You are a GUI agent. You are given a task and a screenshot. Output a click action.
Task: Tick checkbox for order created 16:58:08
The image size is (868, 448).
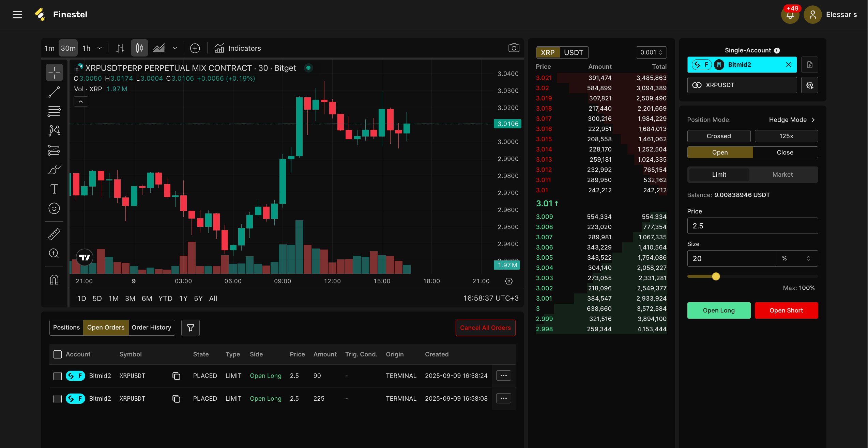58,399
